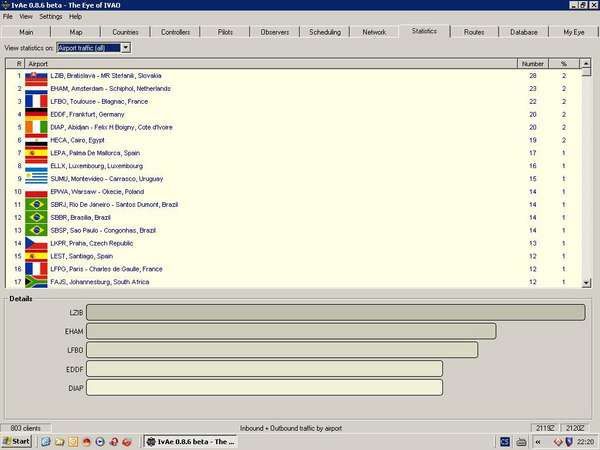Click the Germany flag icon for EDDF

pyautogui.click(x=36, y=114)
